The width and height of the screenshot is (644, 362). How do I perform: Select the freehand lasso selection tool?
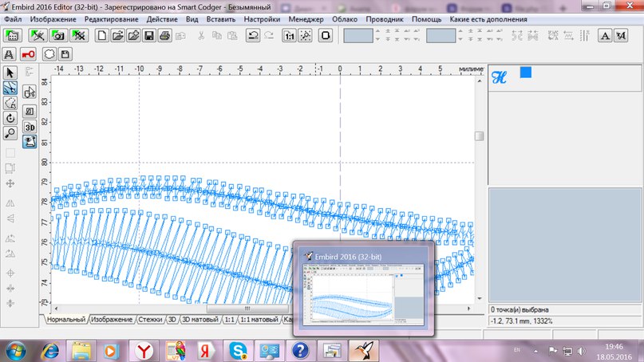coord(10,103)
